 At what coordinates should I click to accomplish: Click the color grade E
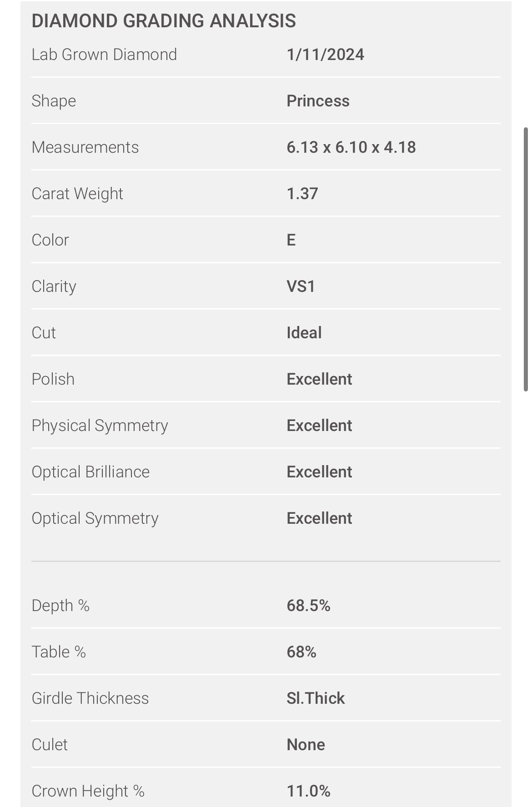(x=291, y=240)
